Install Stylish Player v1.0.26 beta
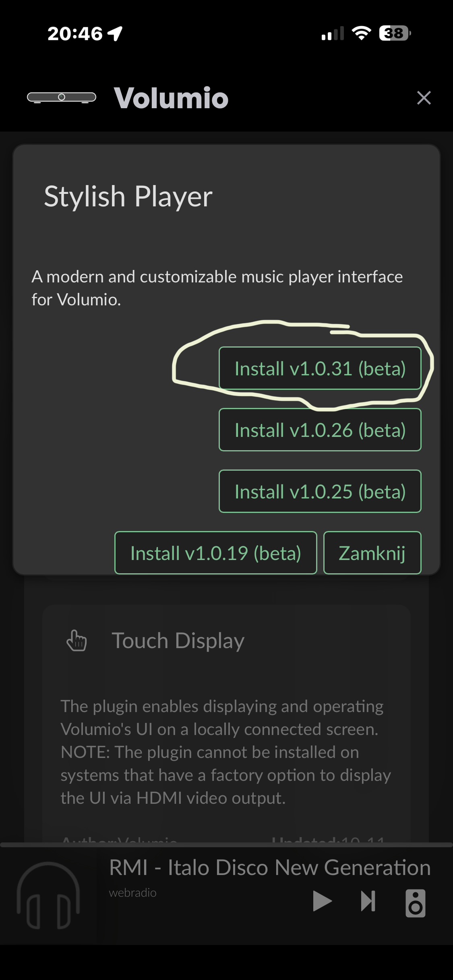 pos(320,430)
